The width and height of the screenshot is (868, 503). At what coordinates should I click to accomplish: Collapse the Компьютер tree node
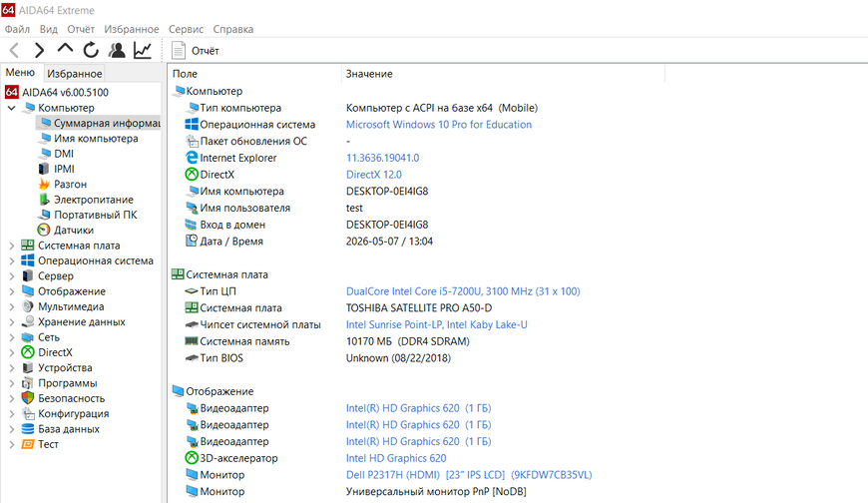pyautogui.click(x=12, y=108)
